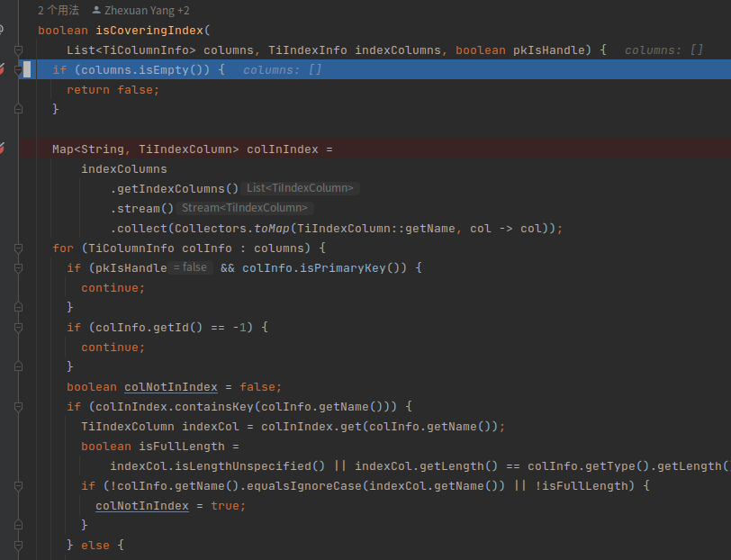Click 'indexCol.getLength()' call

[x=426, y=466]
